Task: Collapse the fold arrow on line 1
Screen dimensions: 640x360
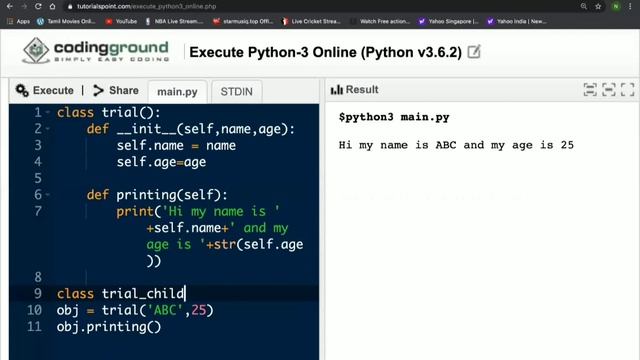Action: click(48, 112)
